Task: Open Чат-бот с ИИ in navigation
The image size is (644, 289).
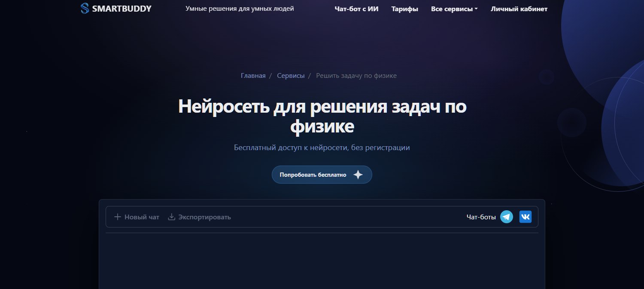Action: coord(357,9)
